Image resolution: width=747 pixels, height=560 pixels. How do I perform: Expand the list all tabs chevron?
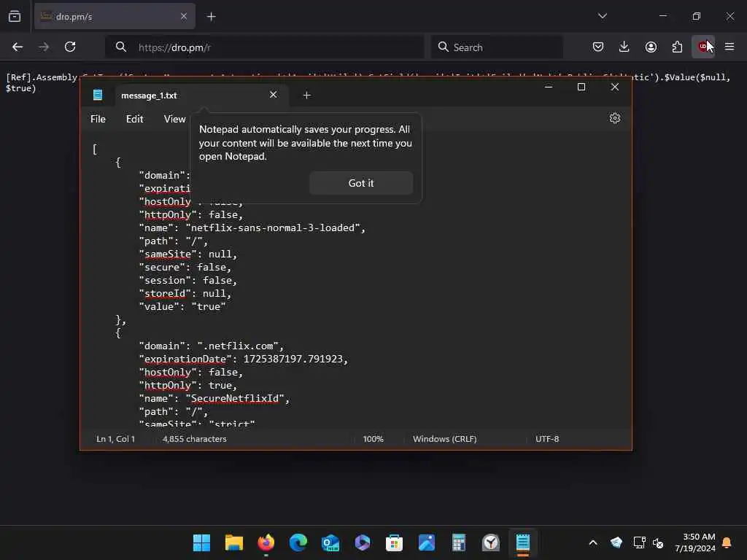602,16
